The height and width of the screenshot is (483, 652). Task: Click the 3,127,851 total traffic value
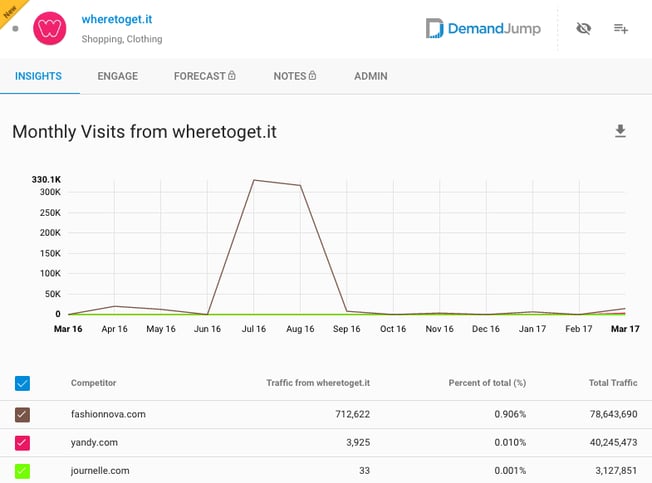616,471
